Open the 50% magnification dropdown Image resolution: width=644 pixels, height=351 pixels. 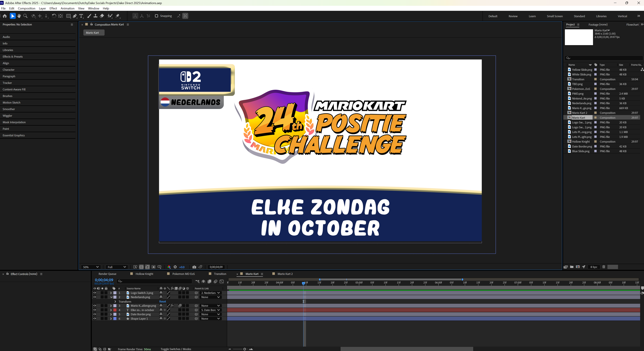tap(91, 267)
